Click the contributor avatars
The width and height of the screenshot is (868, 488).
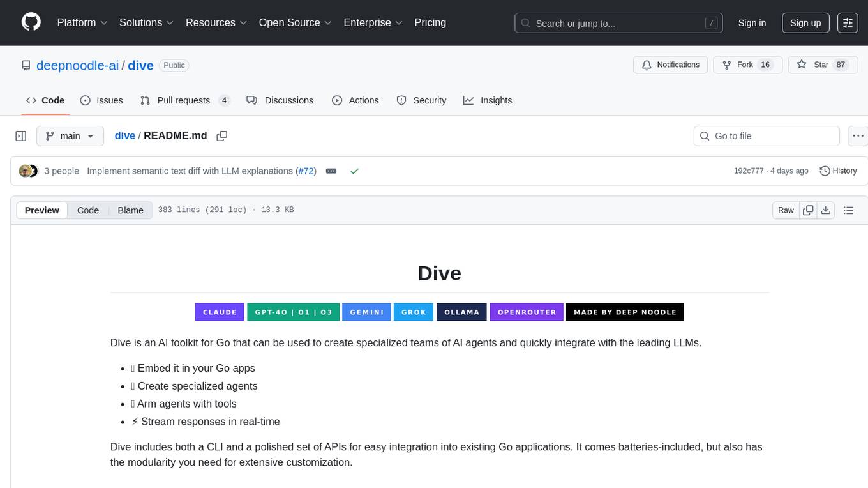pyautogui.click(x=29, y=171)
